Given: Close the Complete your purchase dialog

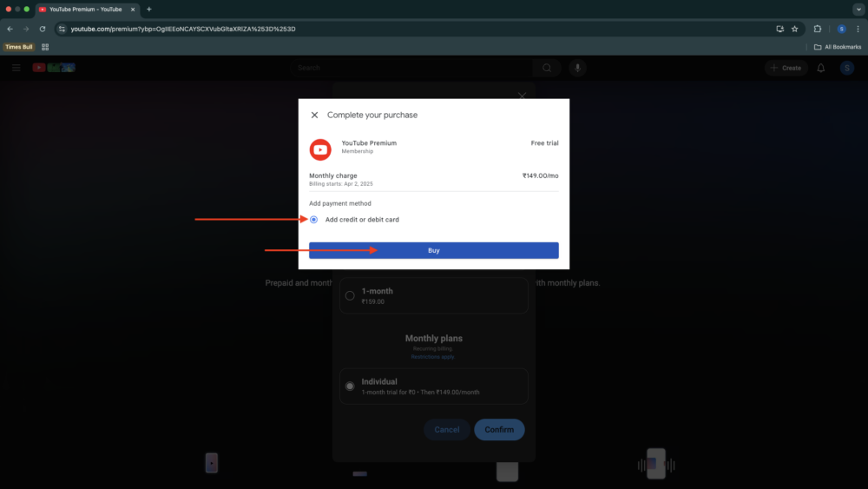Looking at the screenshot, I should pyautogui.click(x=314, y=116).
